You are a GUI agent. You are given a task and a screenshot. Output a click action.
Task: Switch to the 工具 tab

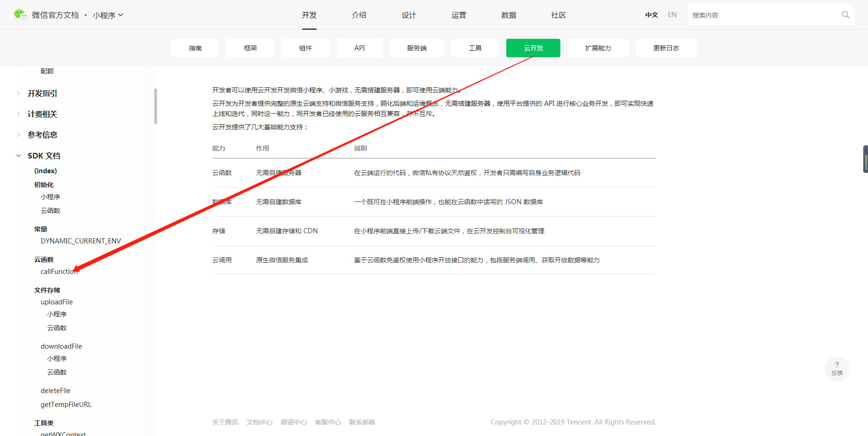pos(475,48)
